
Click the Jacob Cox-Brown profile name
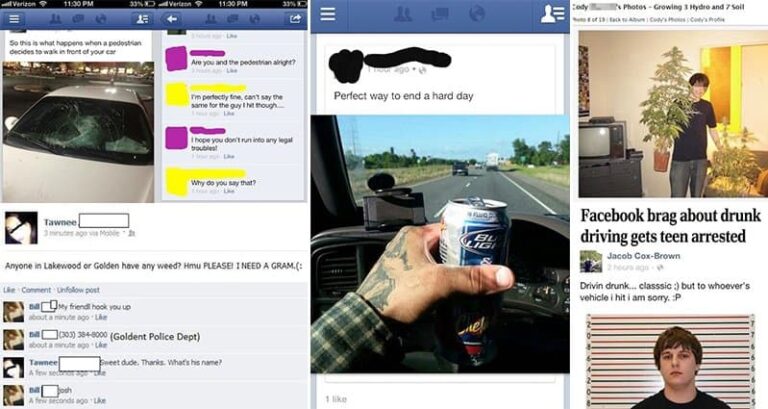pos(643,256)
